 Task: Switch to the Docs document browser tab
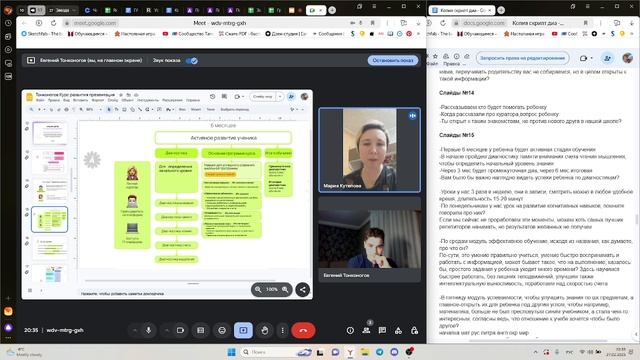pyautogui.click(x=461, y=10)
